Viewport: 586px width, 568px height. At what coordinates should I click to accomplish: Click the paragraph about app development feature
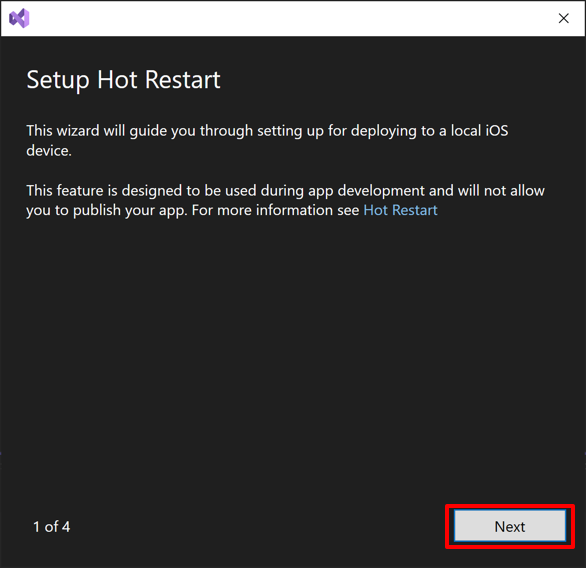286,200
